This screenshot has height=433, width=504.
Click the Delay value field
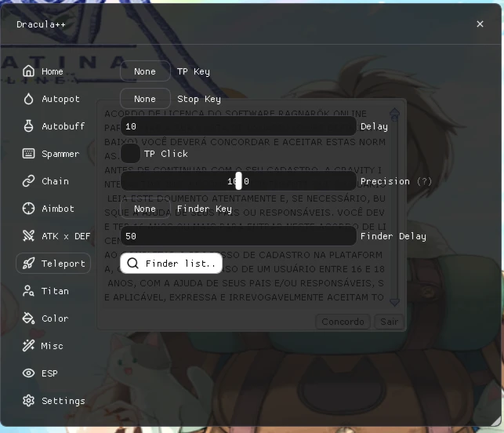coord(238,126)
